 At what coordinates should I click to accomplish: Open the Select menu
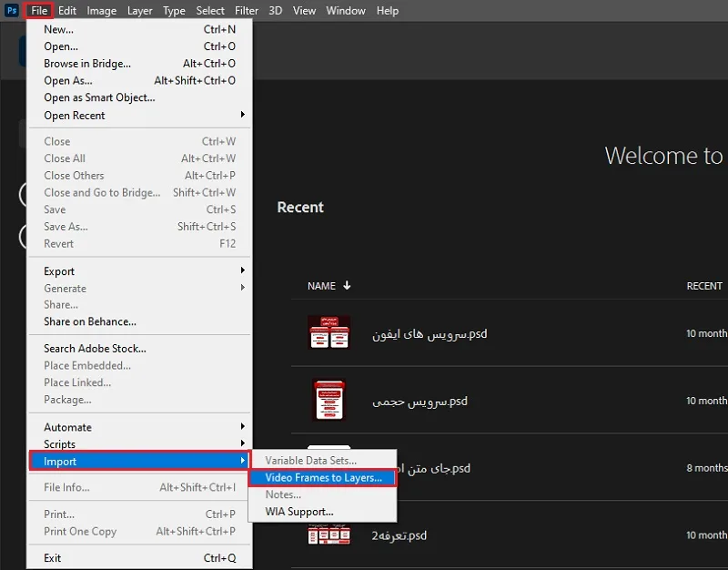click(210, 10)
